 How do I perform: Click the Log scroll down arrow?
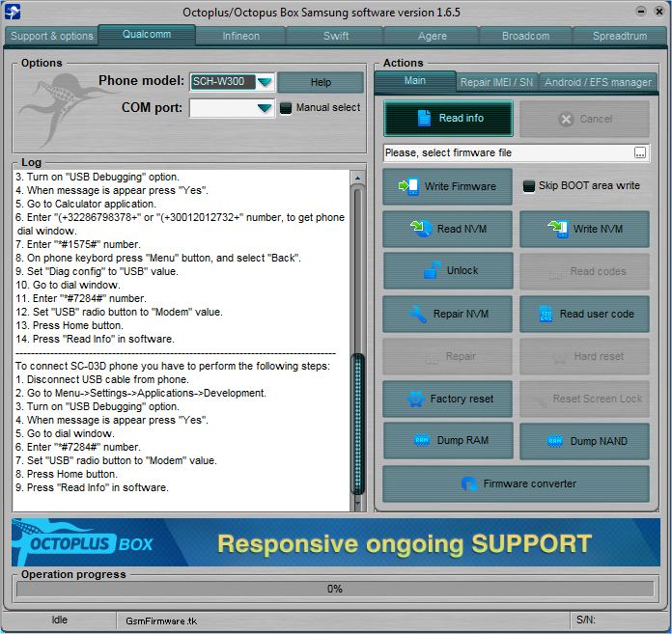(x=357, y=503)
